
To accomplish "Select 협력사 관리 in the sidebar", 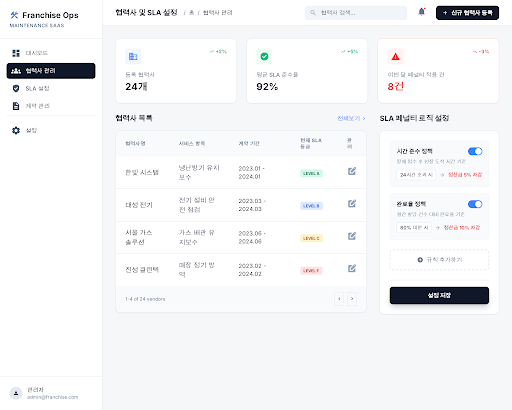I will (x=51, y=71).
